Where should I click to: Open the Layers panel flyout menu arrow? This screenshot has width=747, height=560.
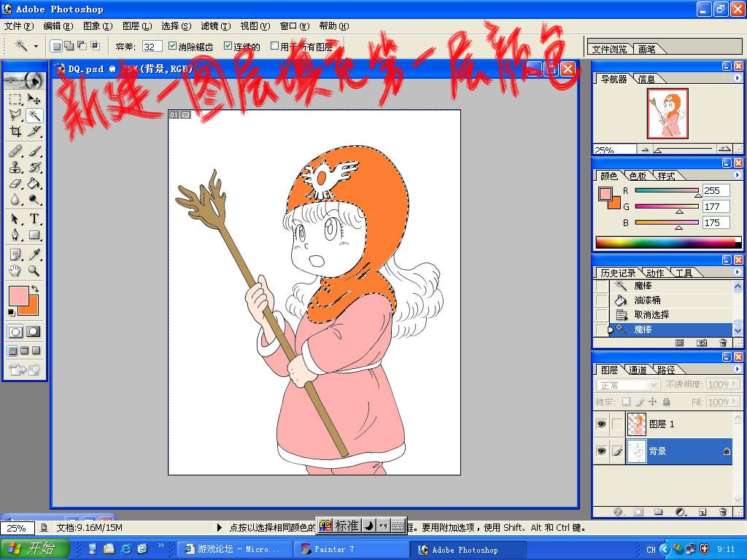[x=737, y=368]
